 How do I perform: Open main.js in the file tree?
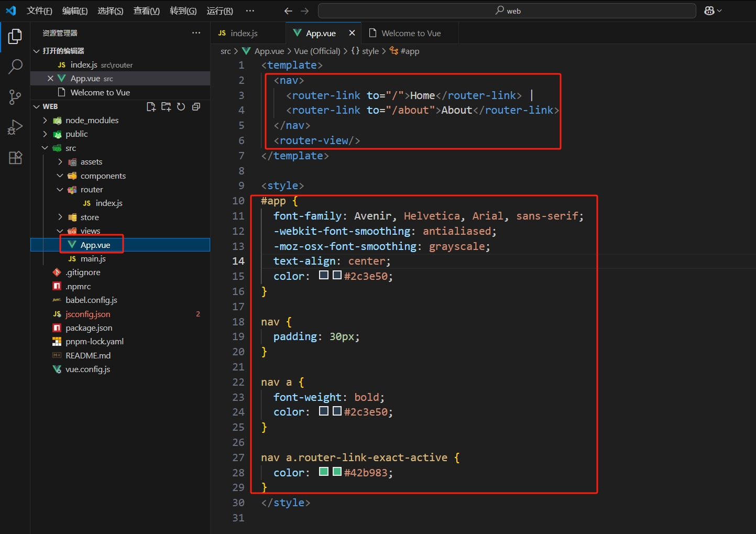pyautogui.click(x=93, y=259)
